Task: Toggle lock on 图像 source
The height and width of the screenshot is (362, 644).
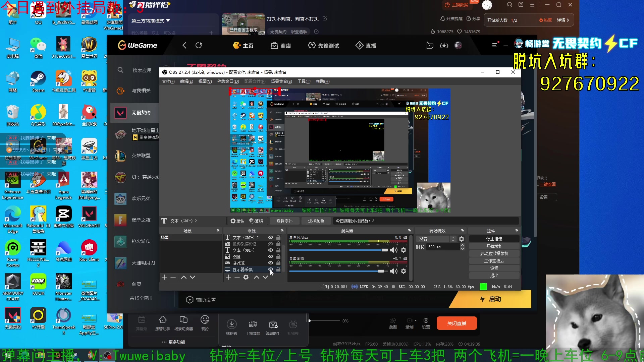Action: (278, 256)
